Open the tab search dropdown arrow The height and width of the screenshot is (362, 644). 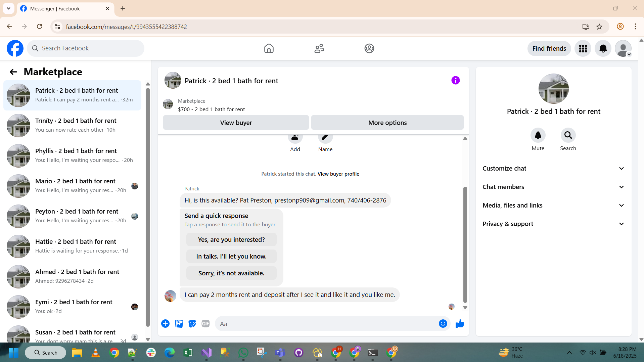[x=8, y=8]
